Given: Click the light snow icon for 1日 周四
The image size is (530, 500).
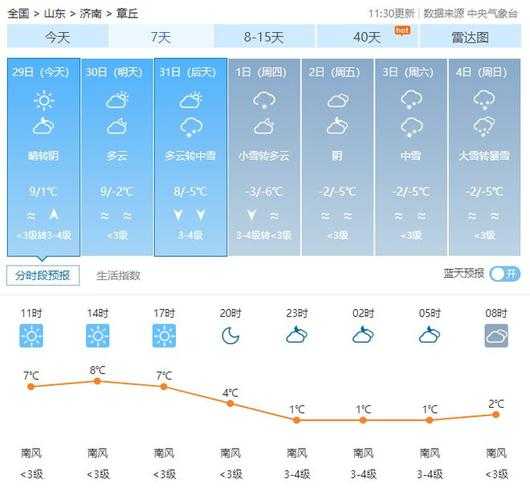Looking at the screenshot, I should coord(264,100).
